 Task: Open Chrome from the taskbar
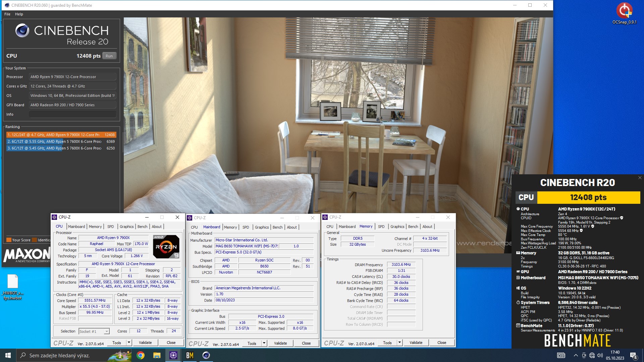coord(141,355)
